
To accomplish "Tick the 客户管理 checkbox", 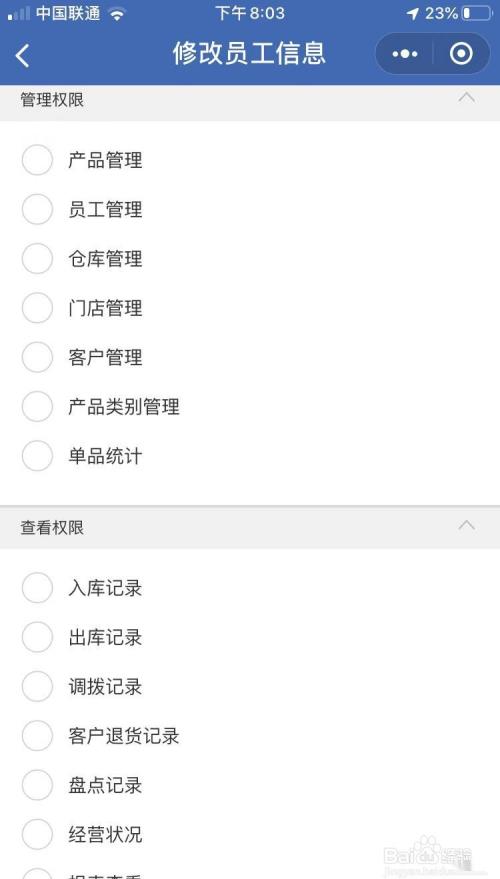I will [37, 357].
